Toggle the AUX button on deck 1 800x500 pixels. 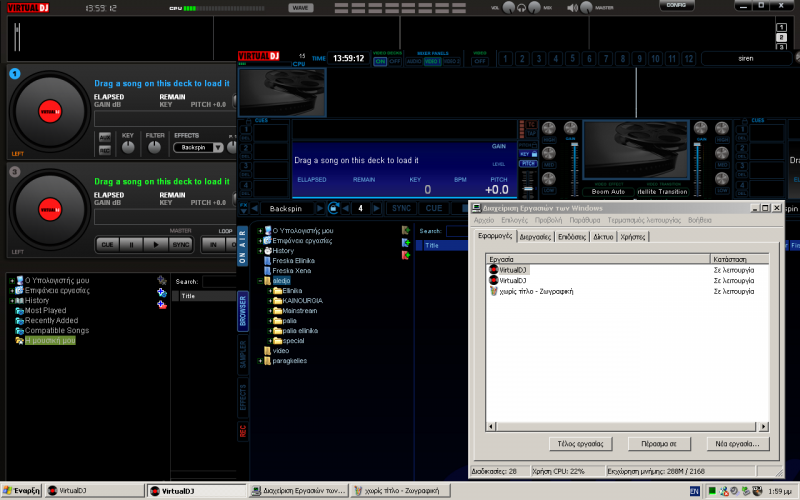tap(105, 137)
